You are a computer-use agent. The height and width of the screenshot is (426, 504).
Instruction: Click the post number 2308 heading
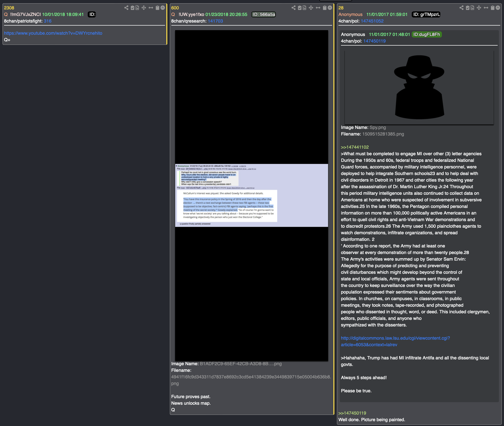coord(9,8)
